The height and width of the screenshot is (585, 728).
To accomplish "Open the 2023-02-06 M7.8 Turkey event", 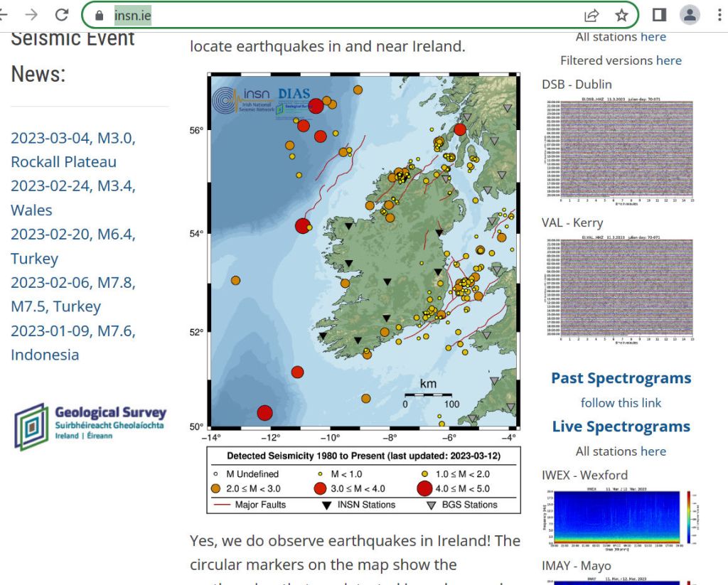I will [73, 294].
